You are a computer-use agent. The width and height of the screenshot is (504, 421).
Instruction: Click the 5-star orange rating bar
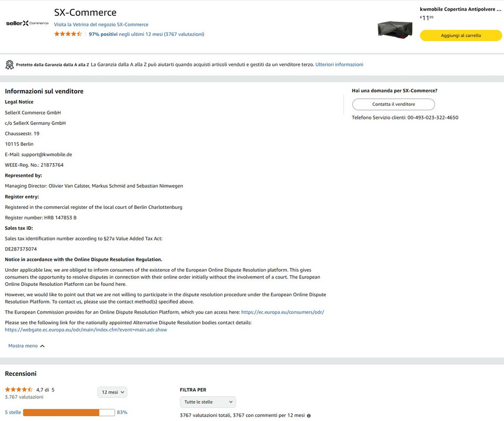pos(69,412)
